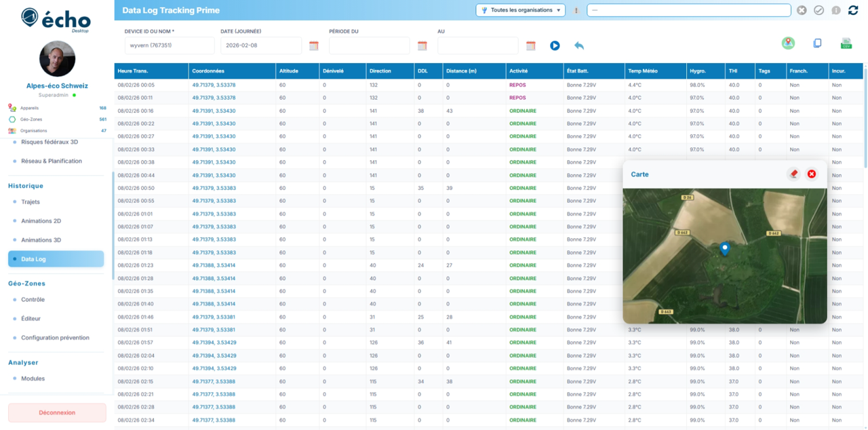The width and height of the screenshot is (868, 430).
Task: Click the copy data icon
Action: pos(817,42)
